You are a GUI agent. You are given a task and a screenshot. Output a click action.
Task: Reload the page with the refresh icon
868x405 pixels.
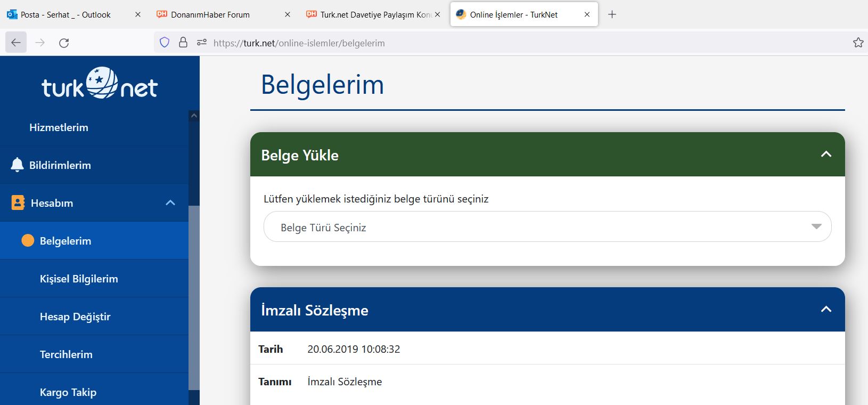64,43
